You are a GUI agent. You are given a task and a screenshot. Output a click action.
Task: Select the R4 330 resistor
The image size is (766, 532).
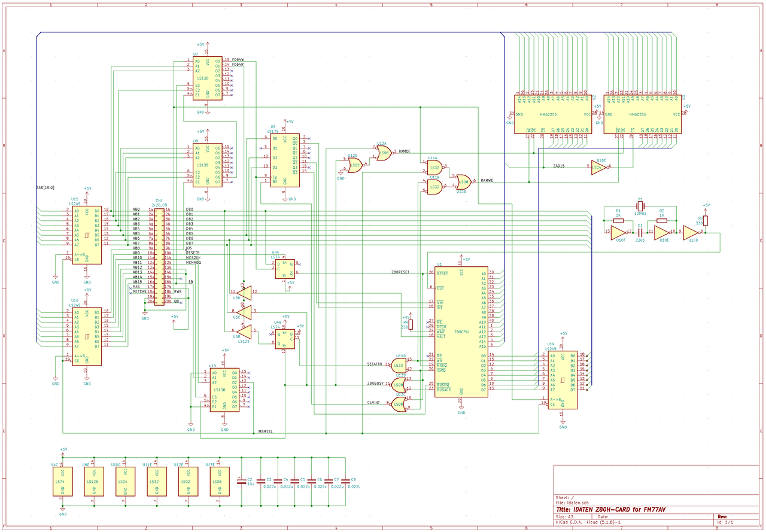[x=411, y=325]
